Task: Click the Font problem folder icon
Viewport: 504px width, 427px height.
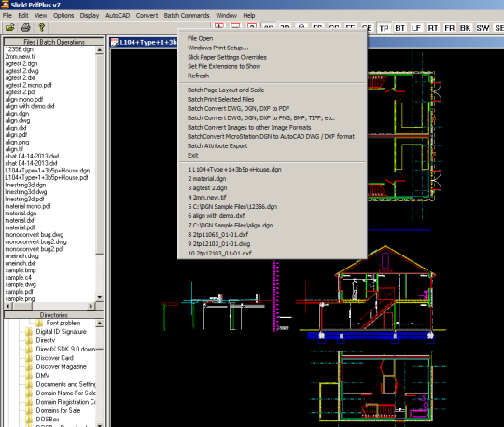Action: pos(39,323)
